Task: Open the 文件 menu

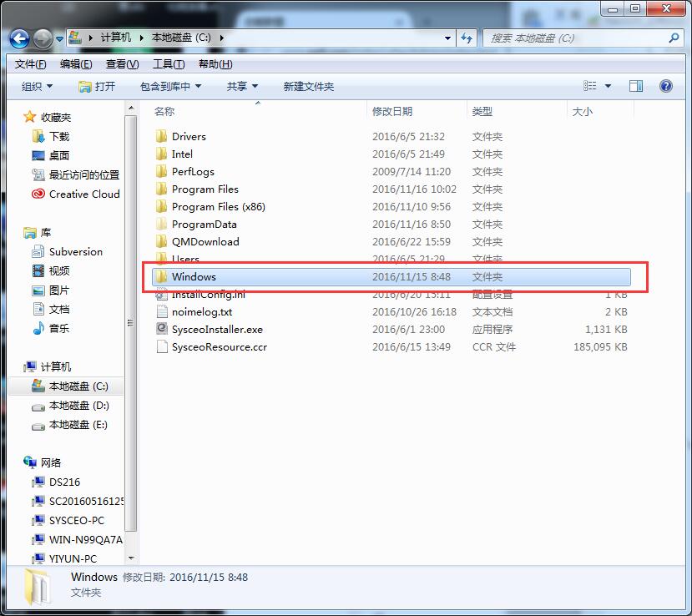Action: pyautogui.click(x=30, y=63)
